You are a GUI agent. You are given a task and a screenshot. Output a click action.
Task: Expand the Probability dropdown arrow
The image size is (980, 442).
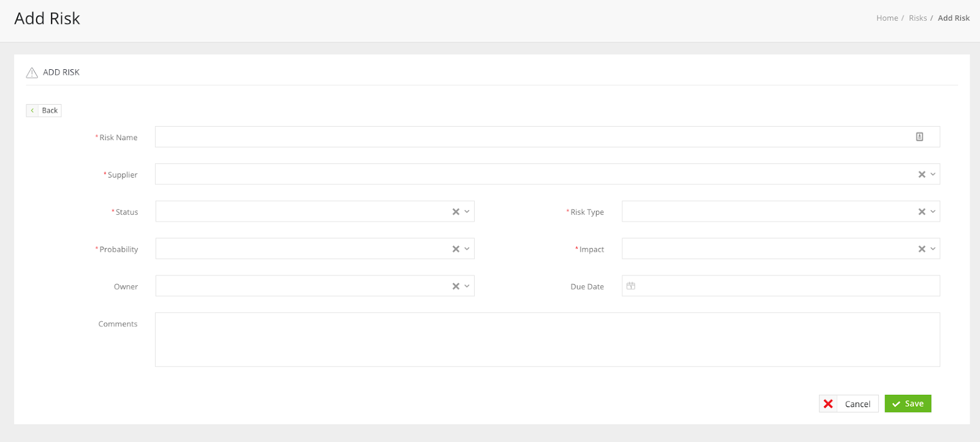(467, 249)
